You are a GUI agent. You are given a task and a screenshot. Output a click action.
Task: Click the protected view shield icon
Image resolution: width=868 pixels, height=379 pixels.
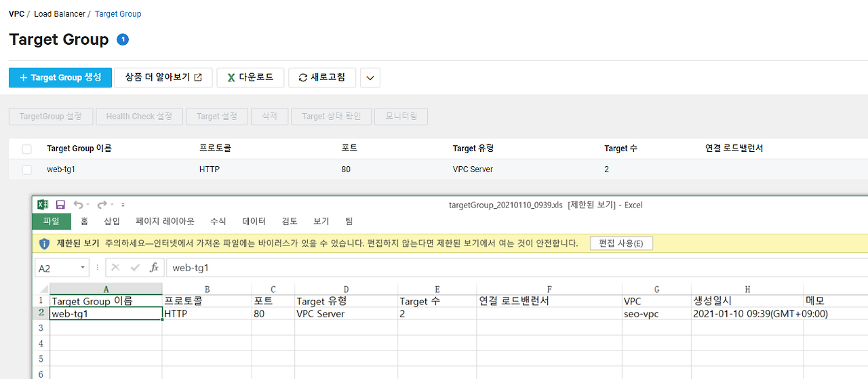coord(44,243)
